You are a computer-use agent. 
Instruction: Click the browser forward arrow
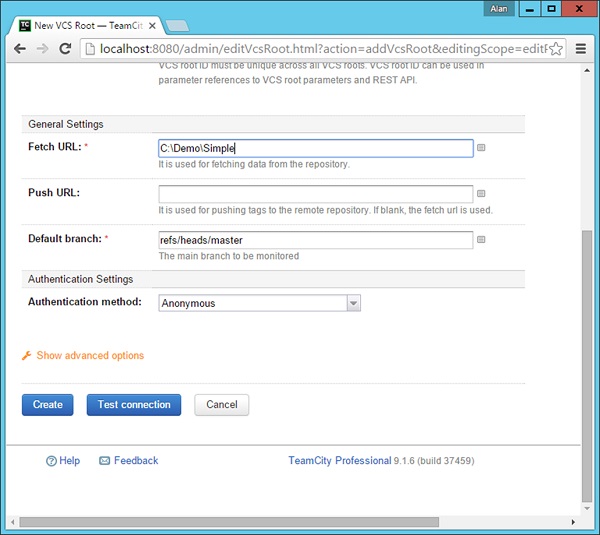coord(43,48)
